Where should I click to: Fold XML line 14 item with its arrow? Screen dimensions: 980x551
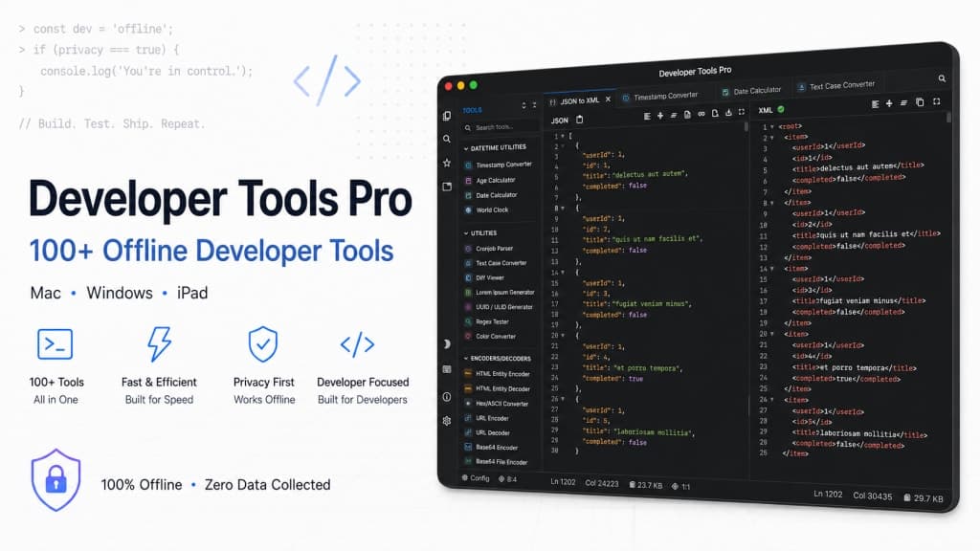tap(772, 269)
